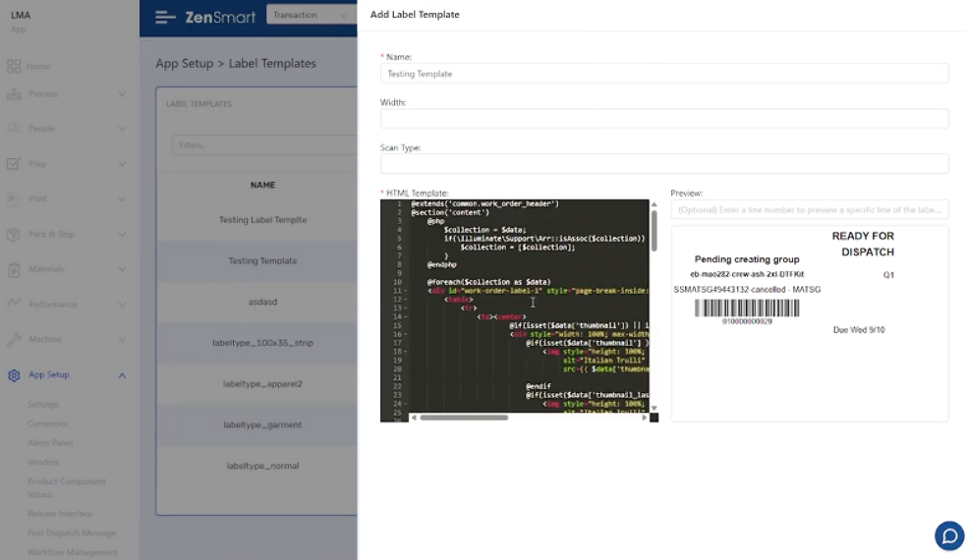Expand the Pack & Ship chevron
The height and width of the screenshot is (560, 968).
point(122,234)
